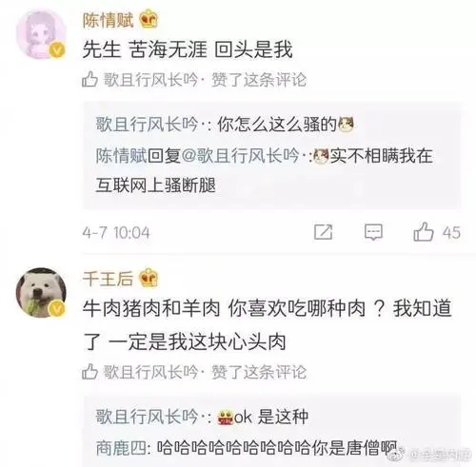
Task: Click the @歌且行风长吟 mention in reply
Action: click(x=240, y=156)
